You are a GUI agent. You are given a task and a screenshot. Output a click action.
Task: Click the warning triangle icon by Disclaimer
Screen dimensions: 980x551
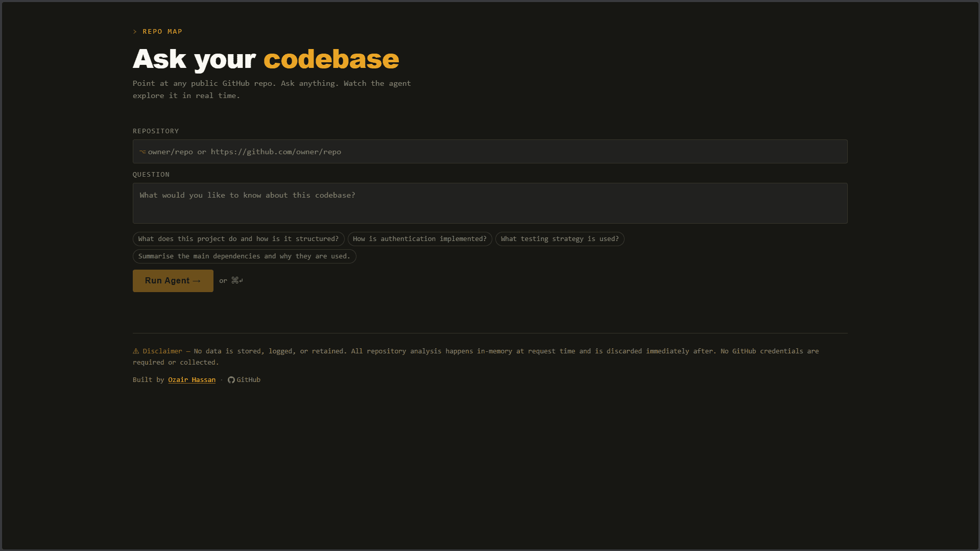point(136,351)
